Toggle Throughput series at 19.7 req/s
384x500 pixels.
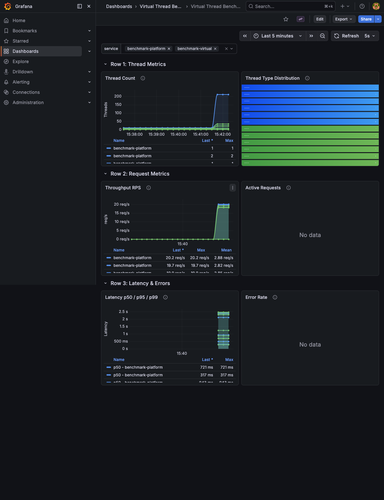132,265
